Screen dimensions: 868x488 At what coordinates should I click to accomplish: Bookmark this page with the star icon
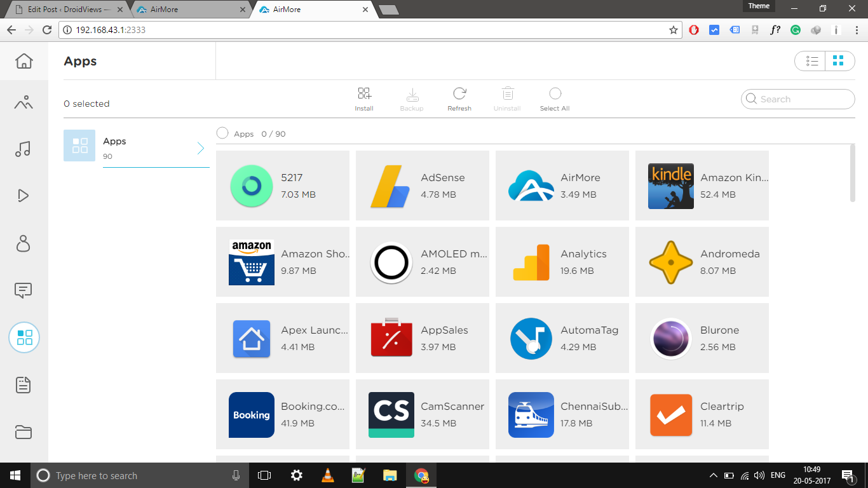tap(674, 30)
